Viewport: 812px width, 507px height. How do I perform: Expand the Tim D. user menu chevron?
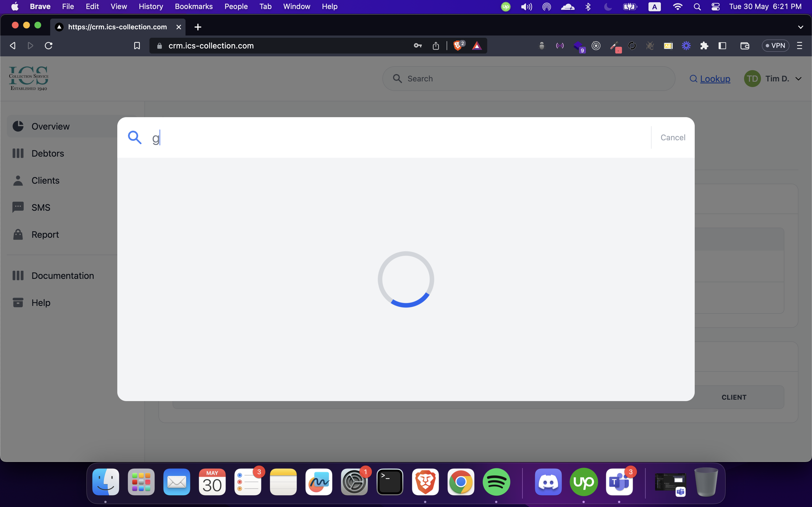[798, 79]
